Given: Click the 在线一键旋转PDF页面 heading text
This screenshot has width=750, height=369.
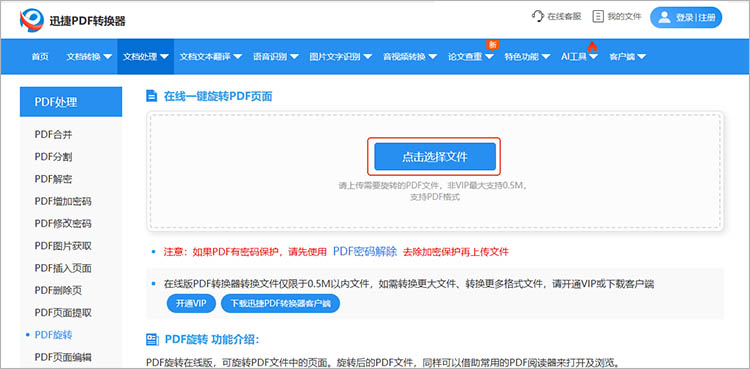Looking at the screenshot, I should pos(218,96).
